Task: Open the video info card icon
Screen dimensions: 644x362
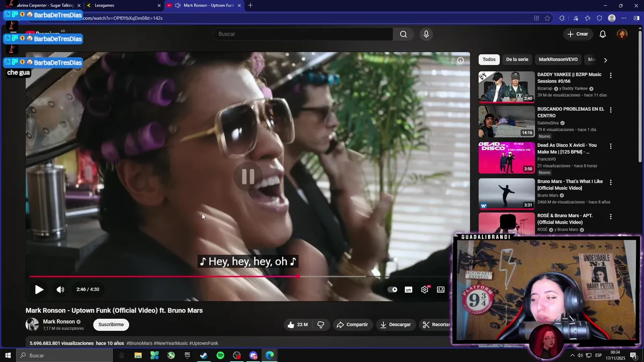Action: click(x=460, y=60)
